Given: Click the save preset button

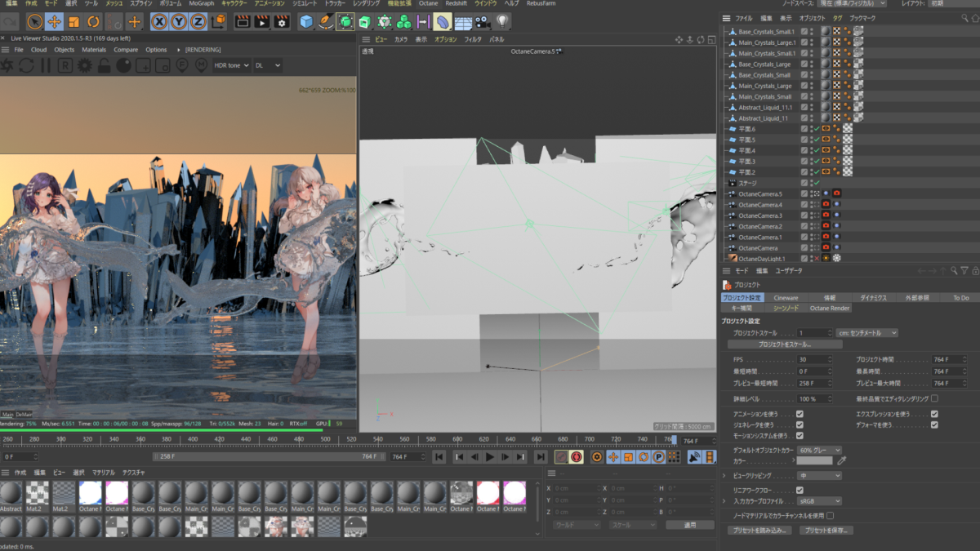Looking at the screenshot, I should pos(826,531).
